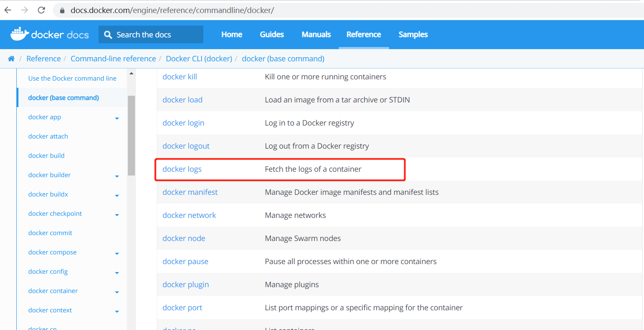Open the docker logs documentation link
644x330 pixels.
(x=182, y=169)
